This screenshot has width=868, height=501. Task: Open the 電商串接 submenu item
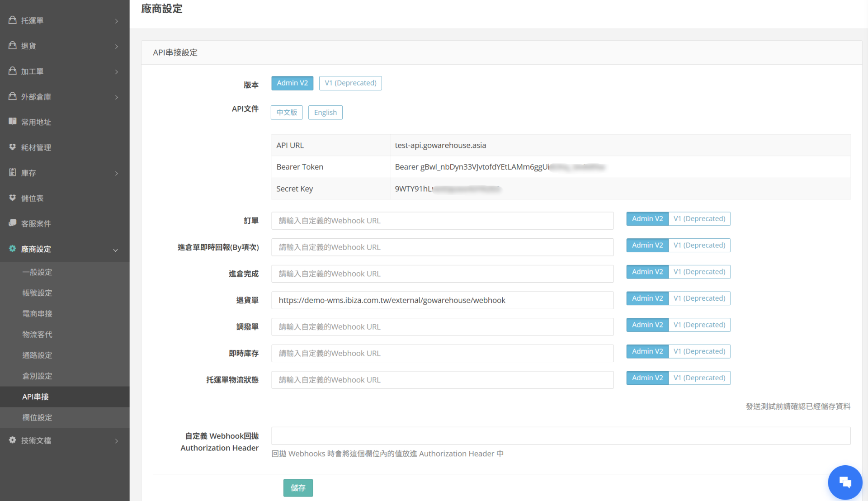coord(37,314)
